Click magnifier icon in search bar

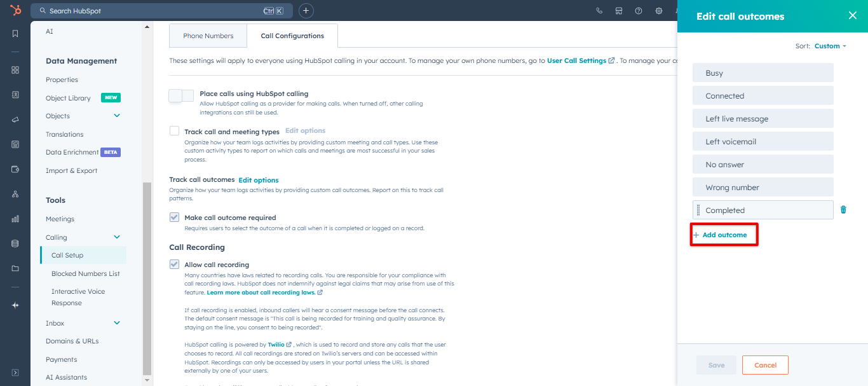tap(43, 11)
